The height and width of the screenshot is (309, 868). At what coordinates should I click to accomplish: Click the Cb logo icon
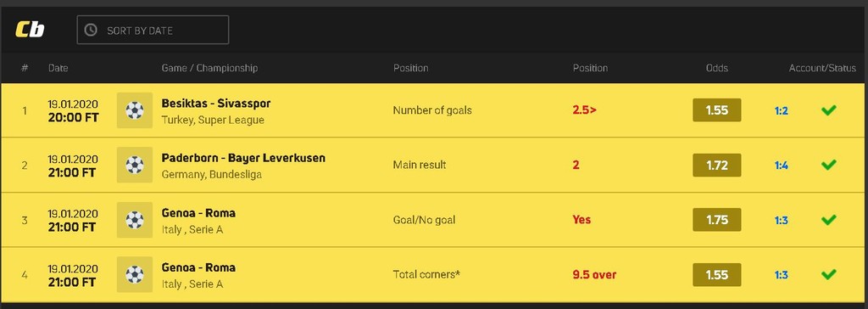pyautogui.click(x=30, y=30)
